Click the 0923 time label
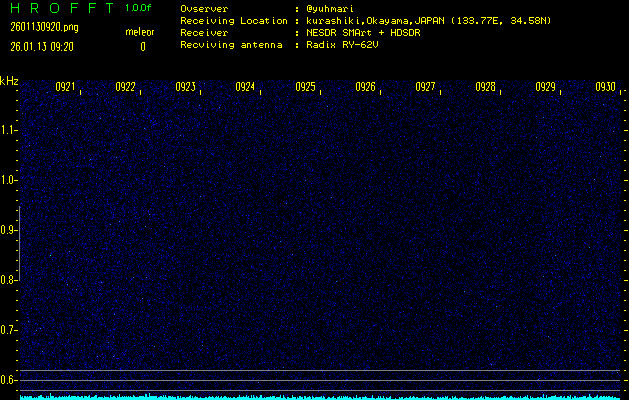 (186, 87)
